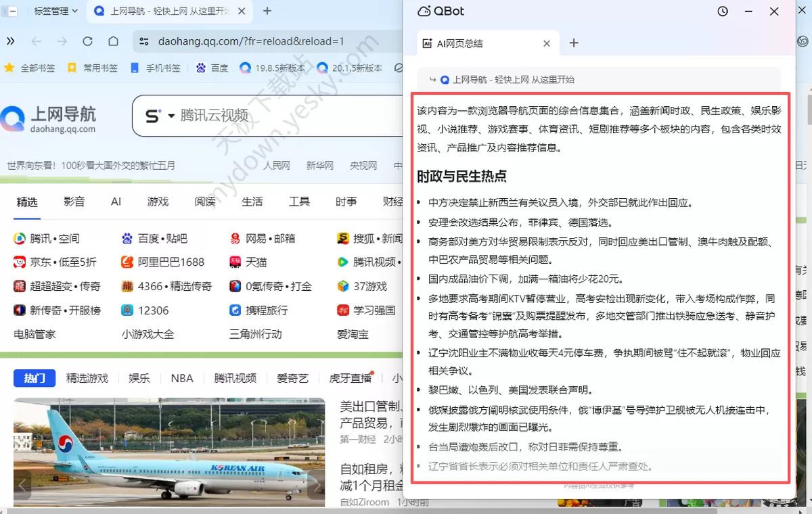The width and height of the screenshot is (812, 514).
Task: Open search engine selector dropdown
Action: 160,116
